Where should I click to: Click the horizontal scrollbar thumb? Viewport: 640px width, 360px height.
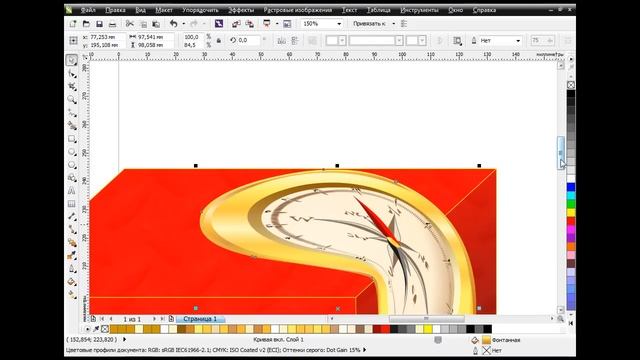(426, 318)
